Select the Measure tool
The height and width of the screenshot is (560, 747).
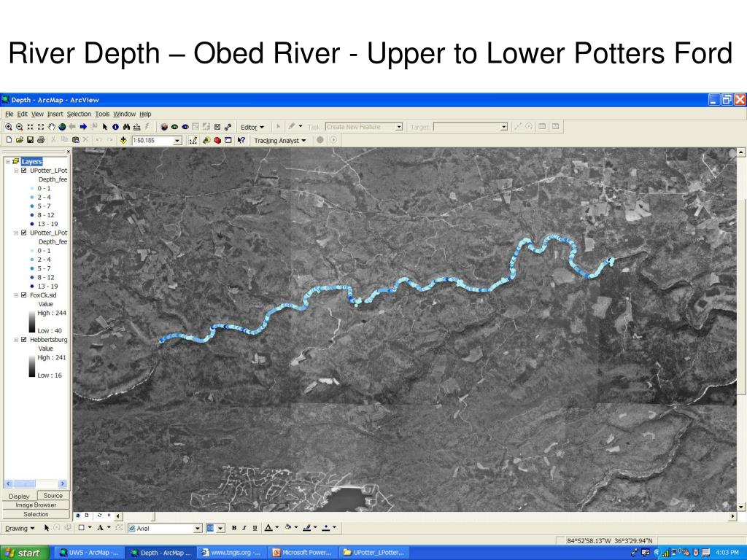coord(136,127)
